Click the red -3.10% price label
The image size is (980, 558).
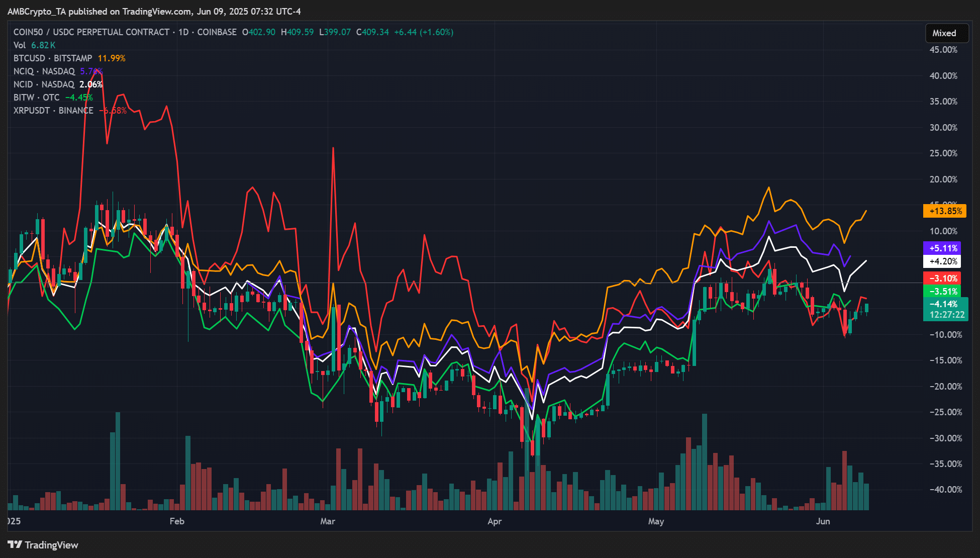[x=942, y=278]
